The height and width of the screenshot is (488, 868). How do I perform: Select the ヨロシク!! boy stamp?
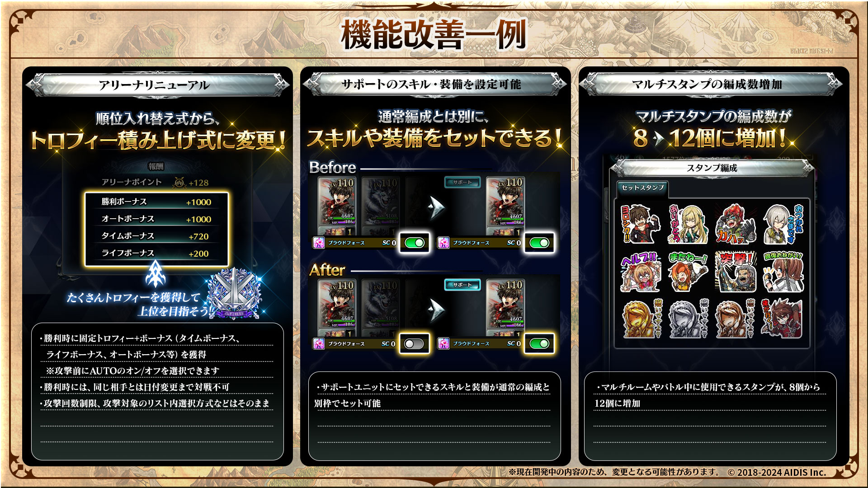click(640, 224)
